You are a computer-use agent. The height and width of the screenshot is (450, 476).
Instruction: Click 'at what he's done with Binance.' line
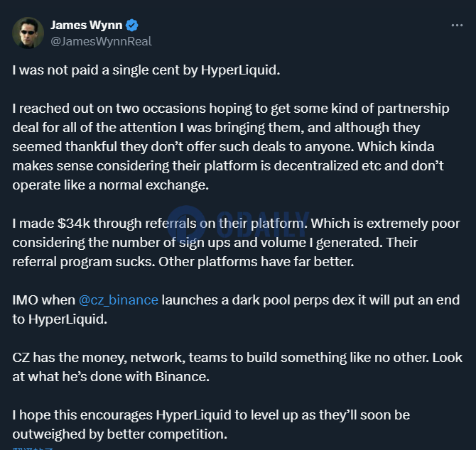pyautogui.click(x=111, y=377)
